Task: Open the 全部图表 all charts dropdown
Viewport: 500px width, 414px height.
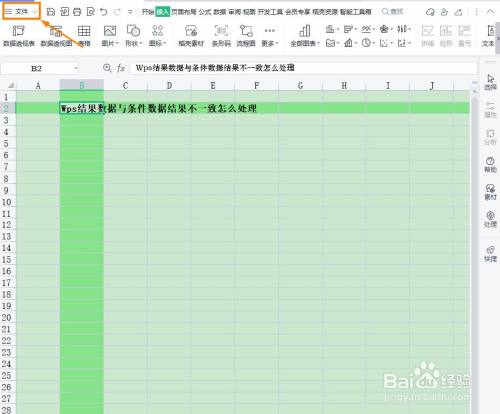Action: pyautogui.click(x=305, y=36)
